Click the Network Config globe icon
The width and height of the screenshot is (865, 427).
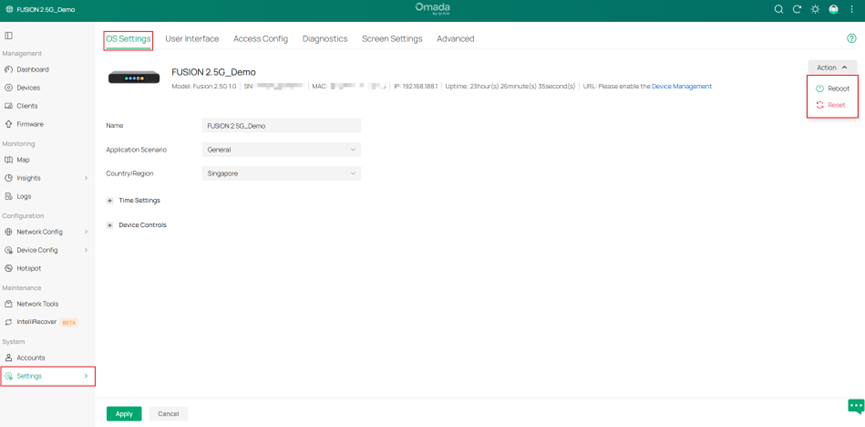click(8, 232)
